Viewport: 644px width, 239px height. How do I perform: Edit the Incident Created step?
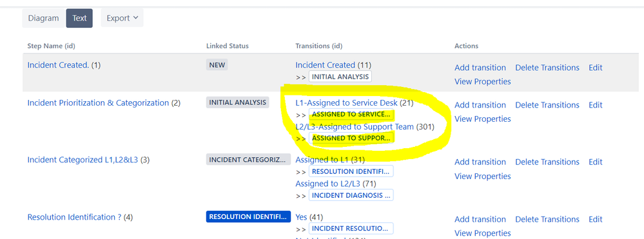[x=596, y=68]
